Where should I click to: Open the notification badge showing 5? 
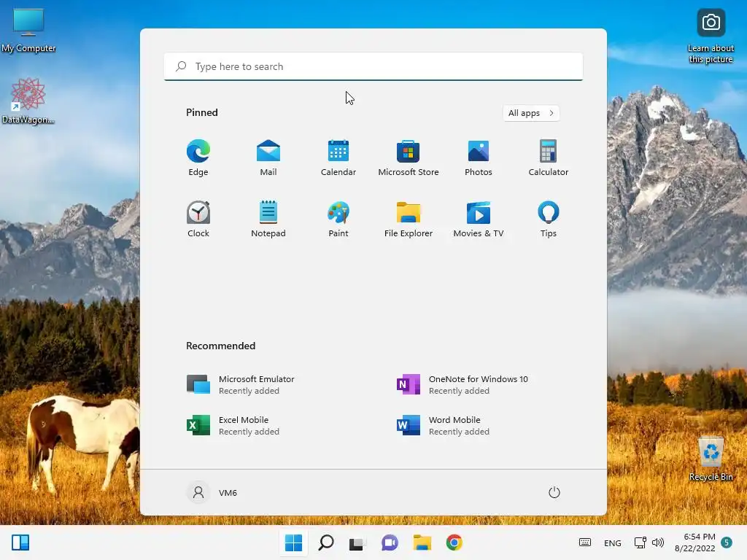click(x=727, y=542)
